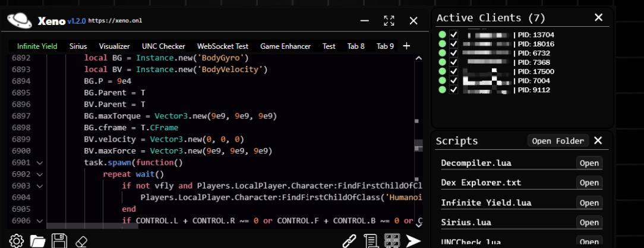Open the settings gear icon
The image size is (644, 248).
pyautogui.click(x=16, y=241)
